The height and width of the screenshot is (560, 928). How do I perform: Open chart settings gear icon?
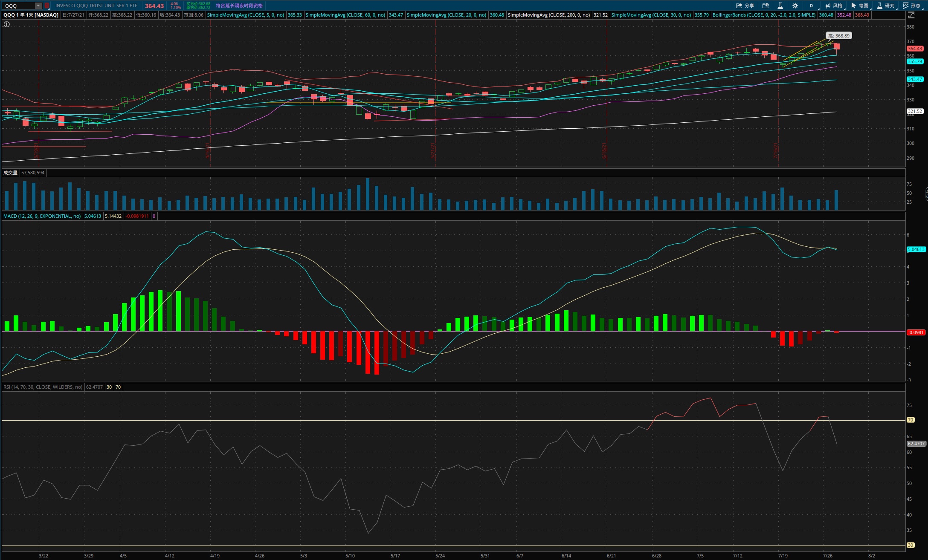[795, 6]
